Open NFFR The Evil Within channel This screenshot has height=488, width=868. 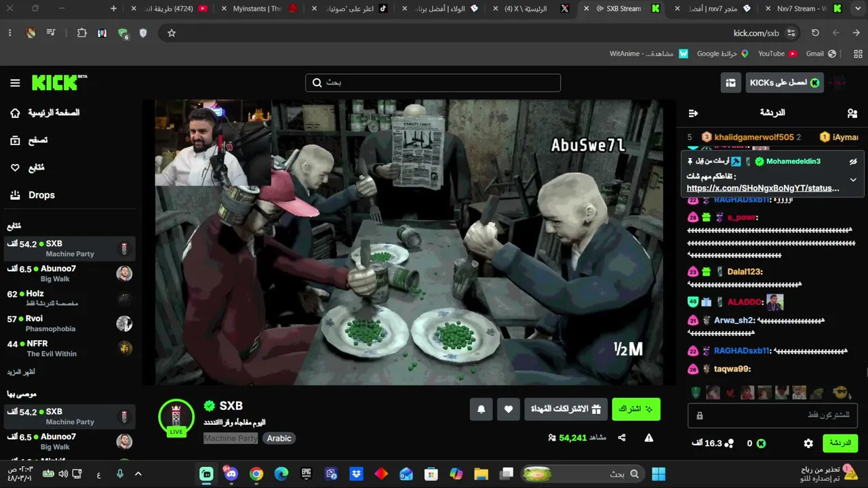pyautogui.click(x=70, y=349)
